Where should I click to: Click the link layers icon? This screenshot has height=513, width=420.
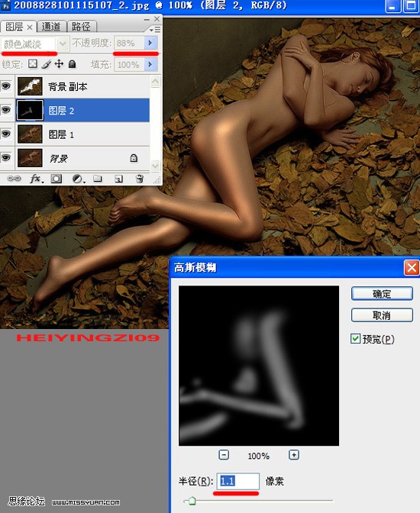coord(14,179)
